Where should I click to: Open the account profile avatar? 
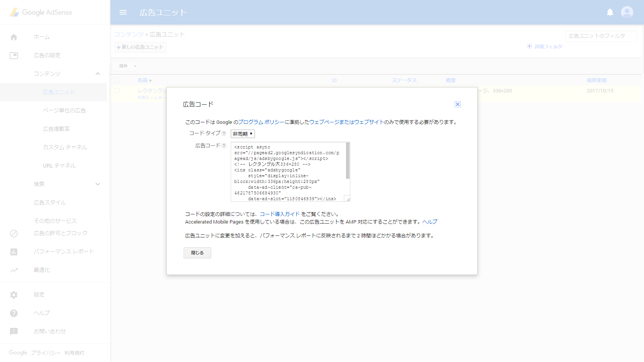(x=627, y=12)
